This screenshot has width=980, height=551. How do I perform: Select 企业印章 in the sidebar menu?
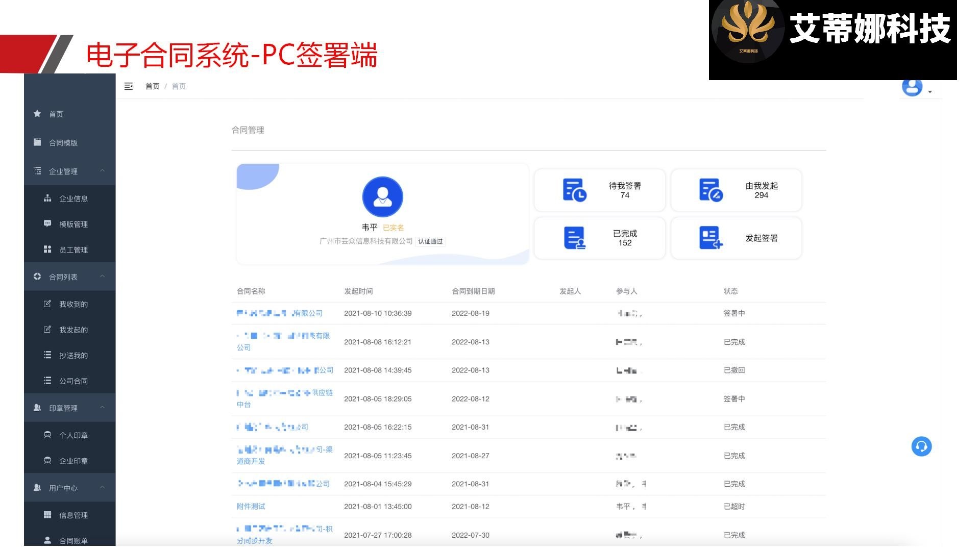[x=73, y=461]
